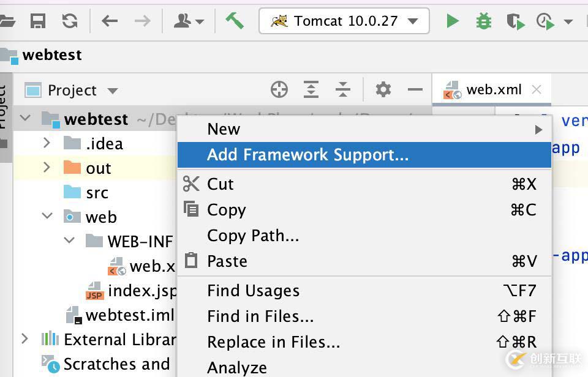Open the Project view selector dropdown

coord(71,91)
